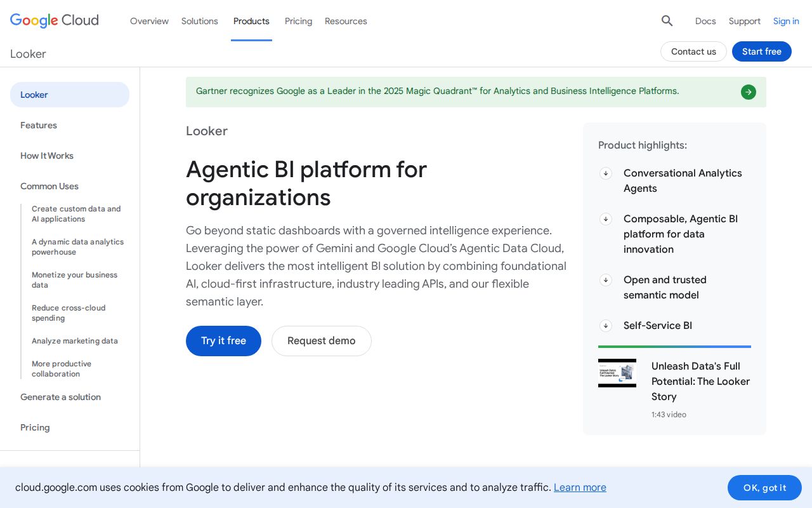Click the green arrow icon in Gartner banner
Screen dimensions: 812x508
coord(749,92)
